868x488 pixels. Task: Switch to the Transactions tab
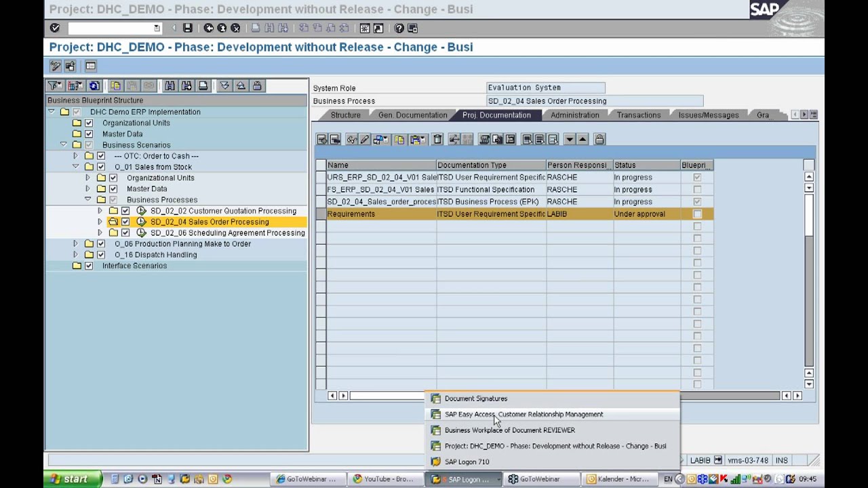click(638, 115)
